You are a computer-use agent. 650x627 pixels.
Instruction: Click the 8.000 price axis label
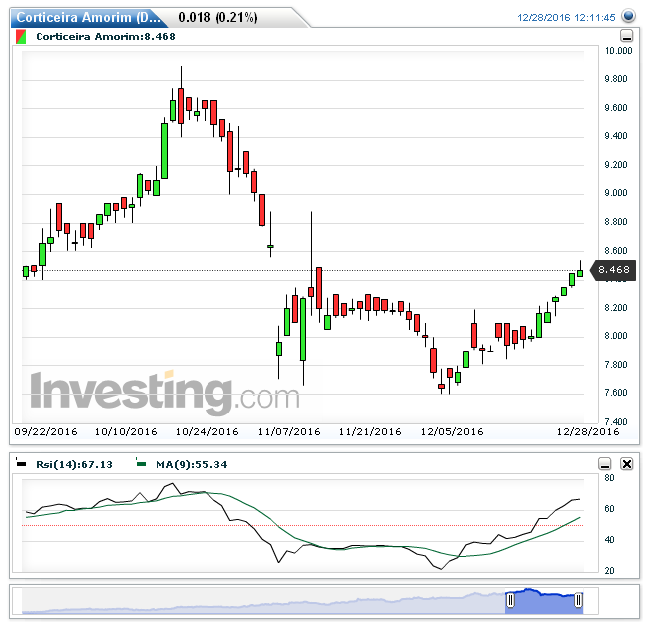coord(616,336)
